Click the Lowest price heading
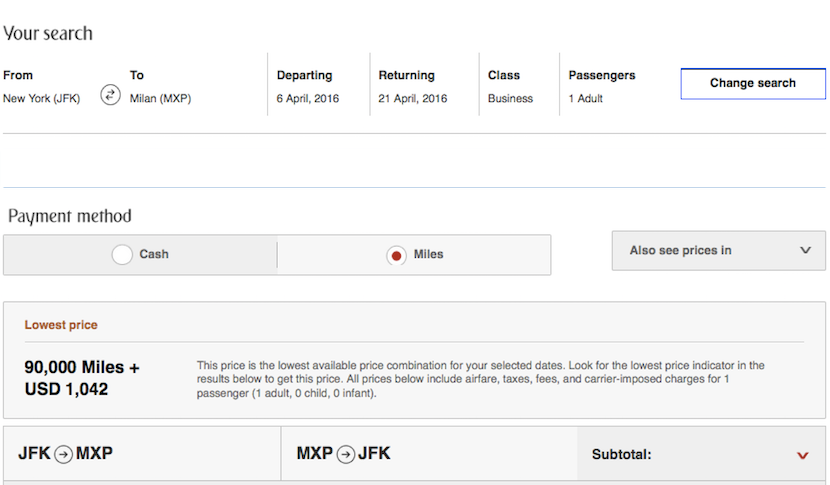The height and width of the screenshot is (485, 830). pos(61,325)
